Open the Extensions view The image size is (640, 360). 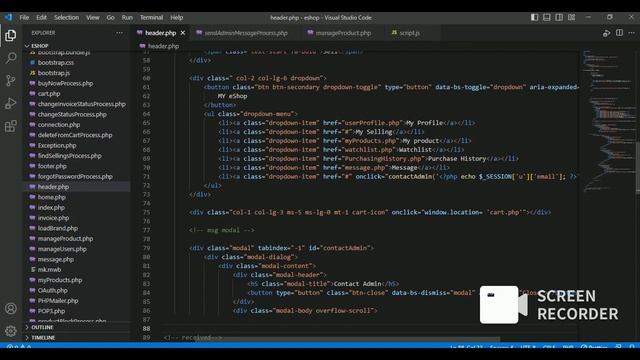[11, 126]
